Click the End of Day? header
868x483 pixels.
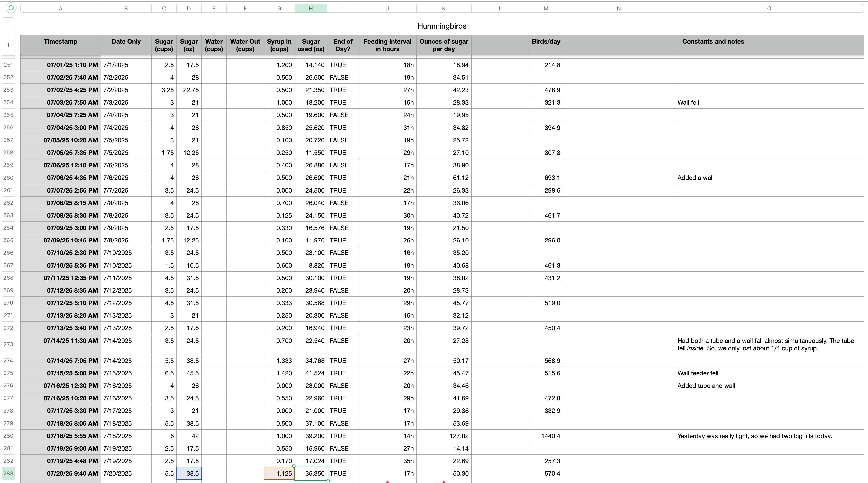343,45
